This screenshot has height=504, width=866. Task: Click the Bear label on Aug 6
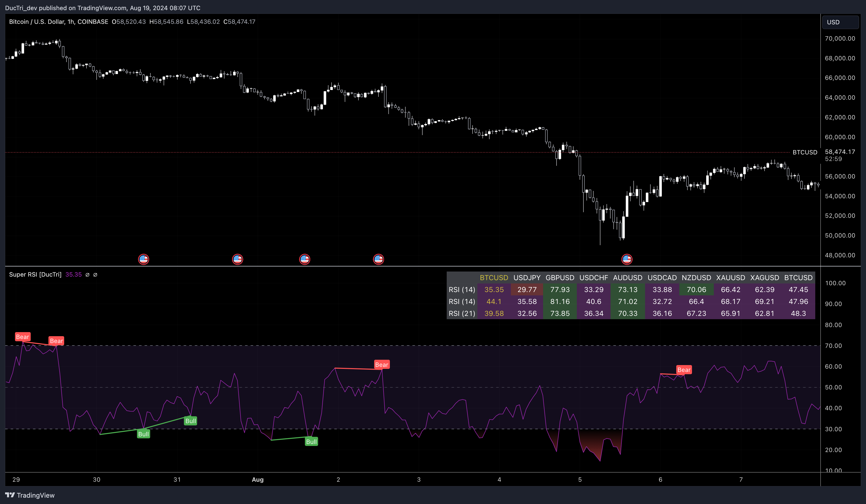point(684,370)
